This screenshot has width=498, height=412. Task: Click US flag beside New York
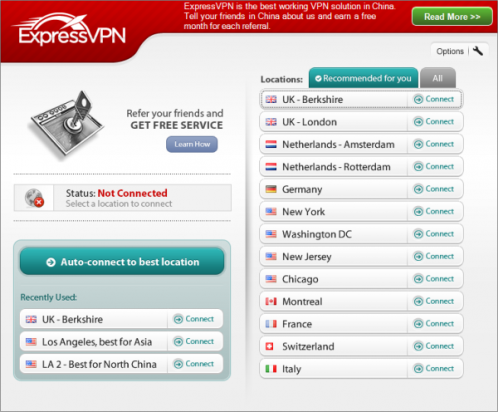pyautogui.click(x=271, y=212)
